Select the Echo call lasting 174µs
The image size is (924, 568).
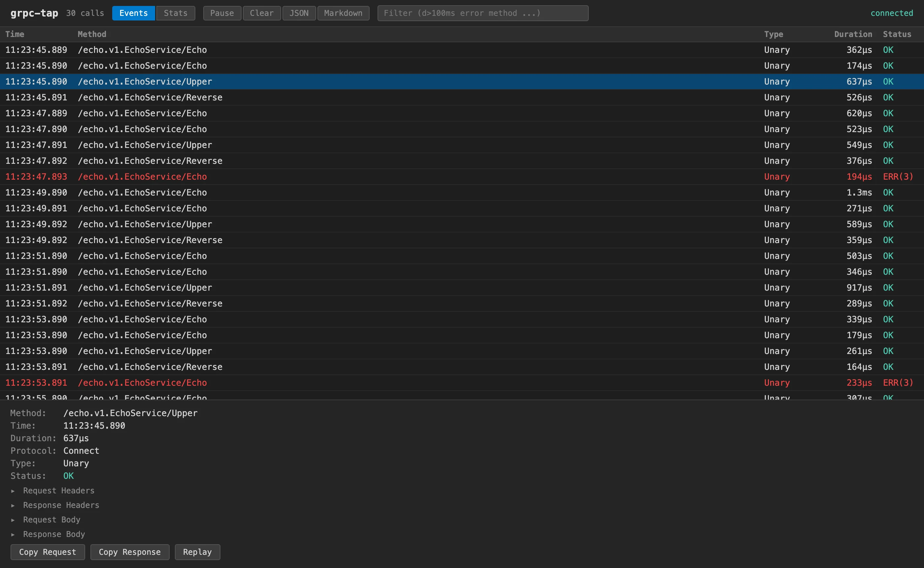[x=462, y=66]
